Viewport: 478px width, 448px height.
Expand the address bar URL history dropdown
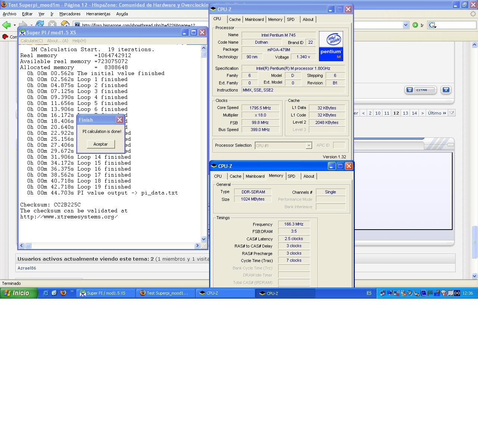pos(406,25)
